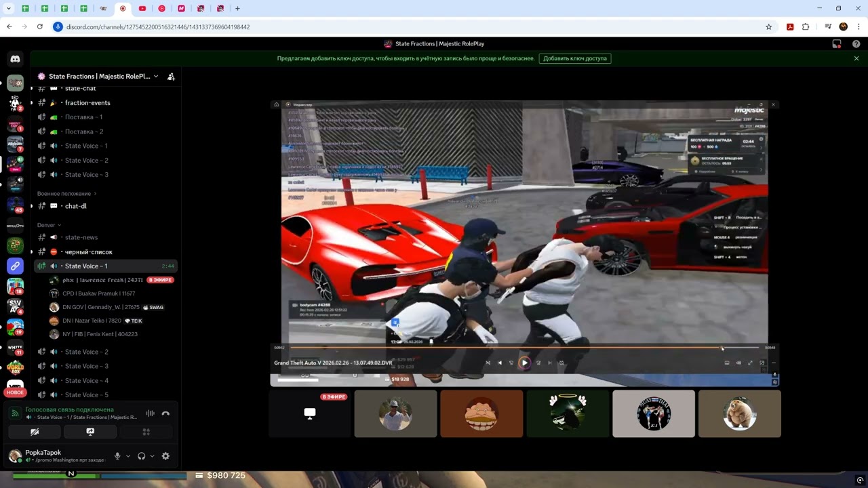Screen dimensions: 868x488
Task: Open the PDF extension icon in Chrome toolbar
Action: click(x=790, y=27)
